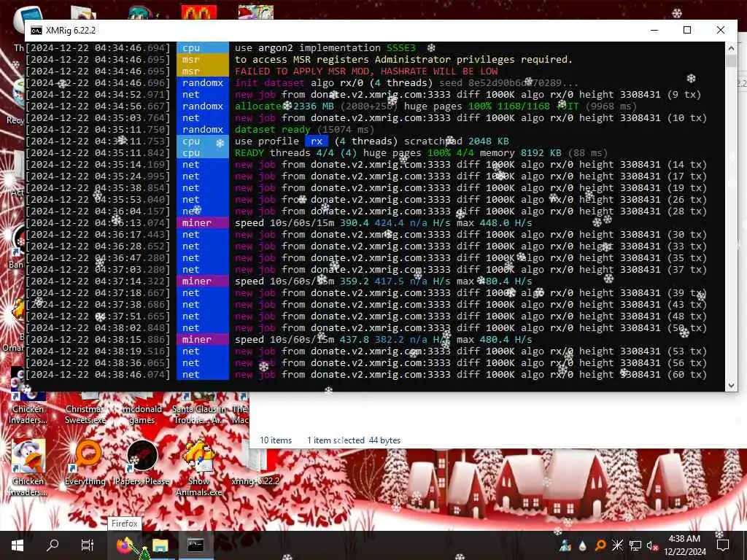The height and width of the screenshot is (560, 747).
Task: Click new job line ending (30 tx)
Action: tap(471, 235)
